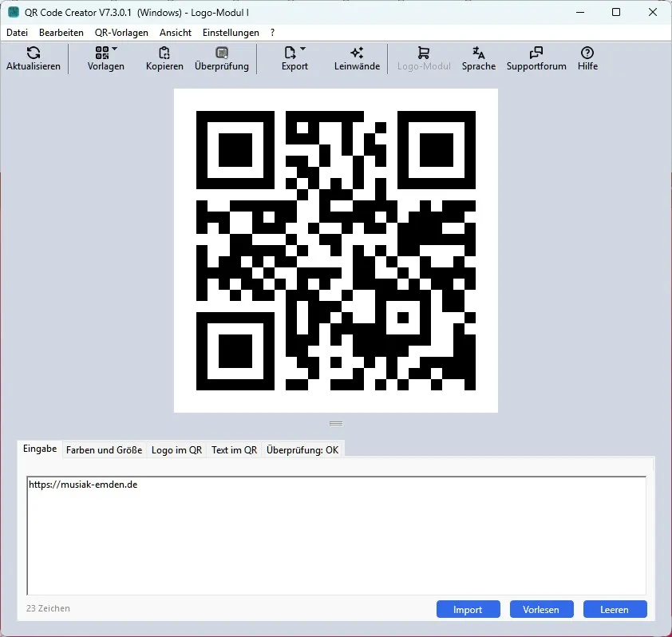Switch to the Text im QR tab
The image size is (672, 637).
[234, 450]
